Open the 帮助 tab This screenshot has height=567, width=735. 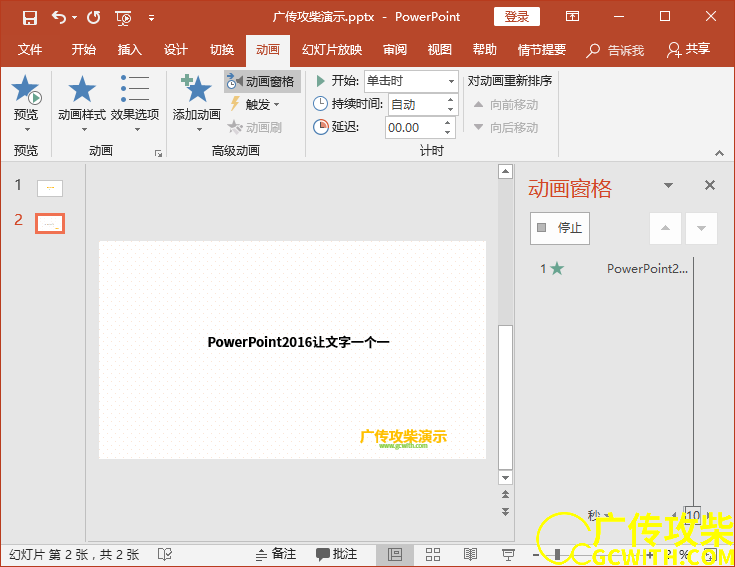484,50
